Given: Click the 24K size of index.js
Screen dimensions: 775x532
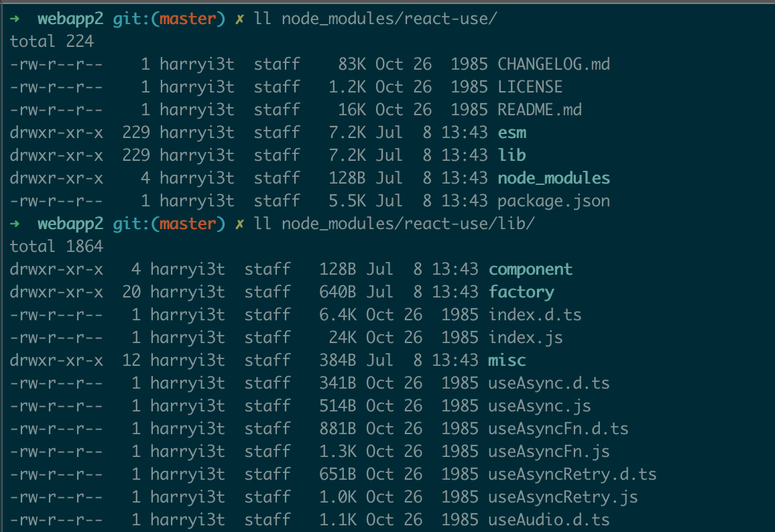Looking at the screenshot, I should 343,338.
